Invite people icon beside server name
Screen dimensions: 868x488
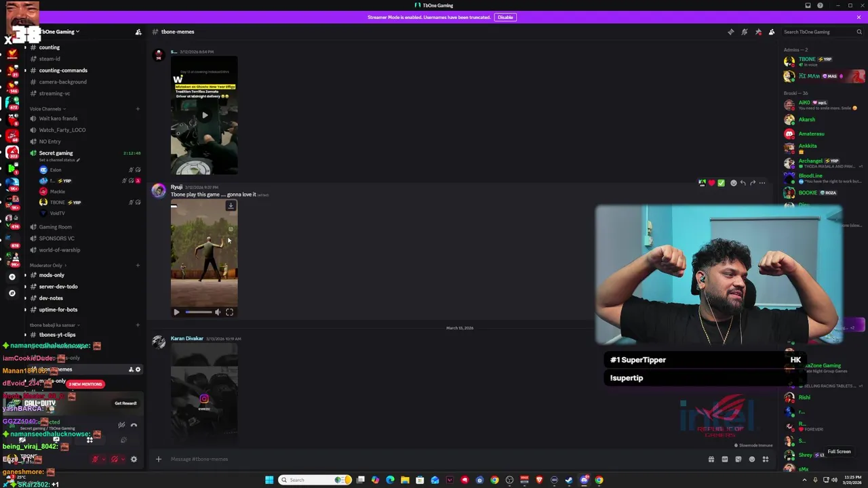point(138,32)
